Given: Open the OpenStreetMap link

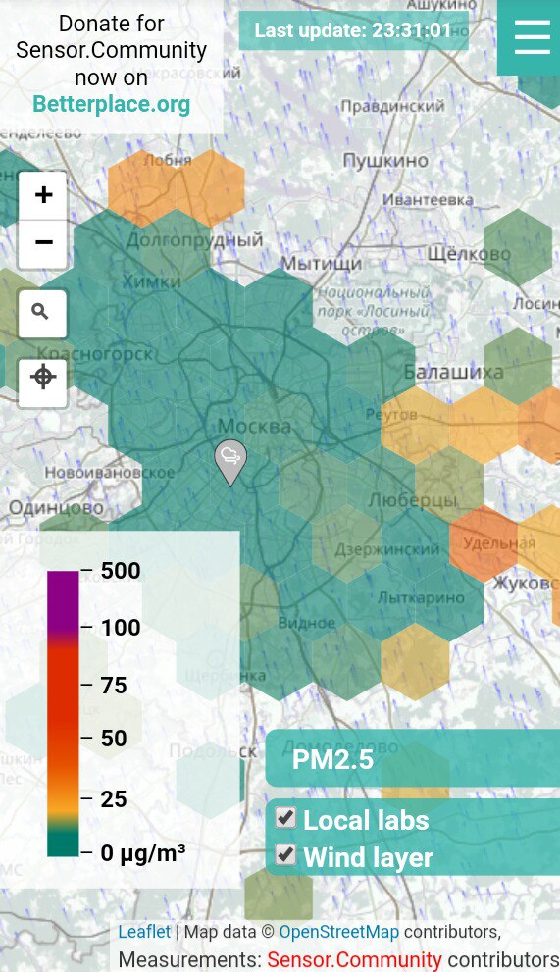Looking at the screenshot, I should pyautogui.click(x=339, y=932).
